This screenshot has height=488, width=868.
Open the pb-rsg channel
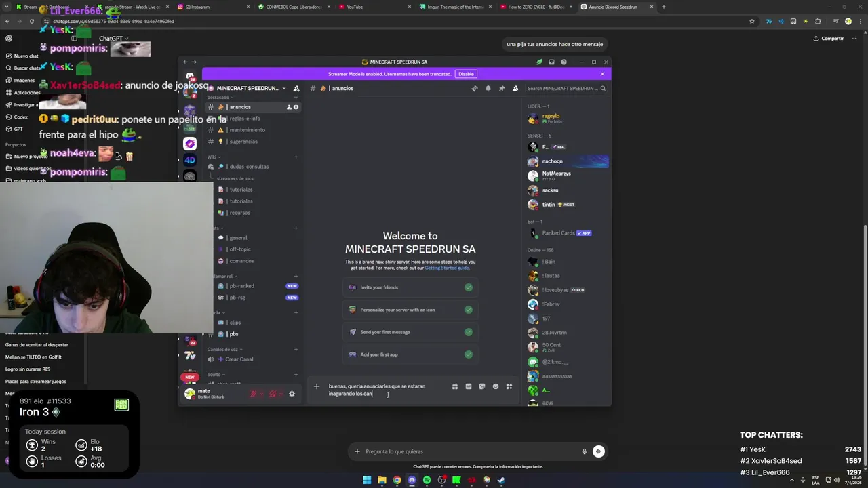[256, 298]
